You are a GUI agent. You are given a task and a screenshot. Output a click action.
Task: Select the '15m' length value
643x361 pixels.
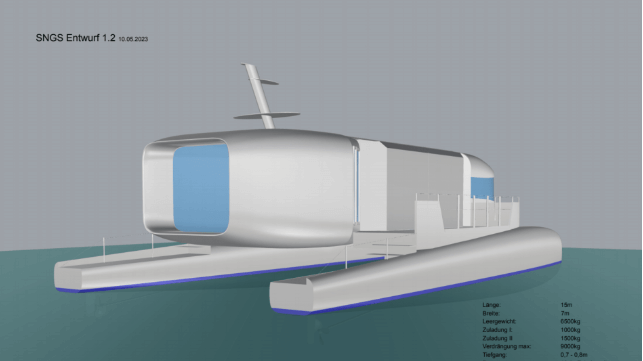tap(566, 305)
